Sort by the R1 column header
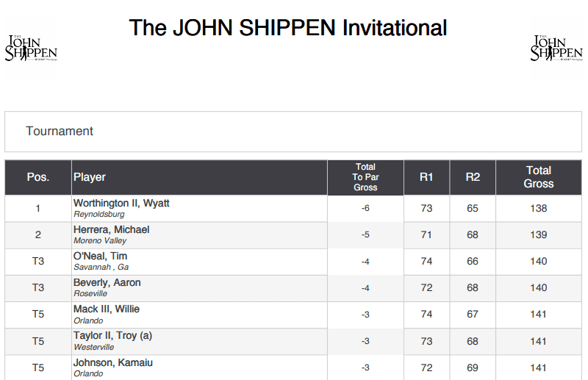The height and width of the screenshot is (380, 588). (426, 177)
